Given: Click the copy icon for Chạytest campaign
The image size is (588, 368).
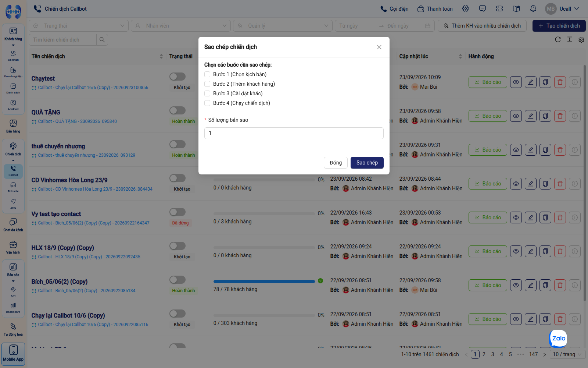Looking at the screenshot, I should coord(545,82).
